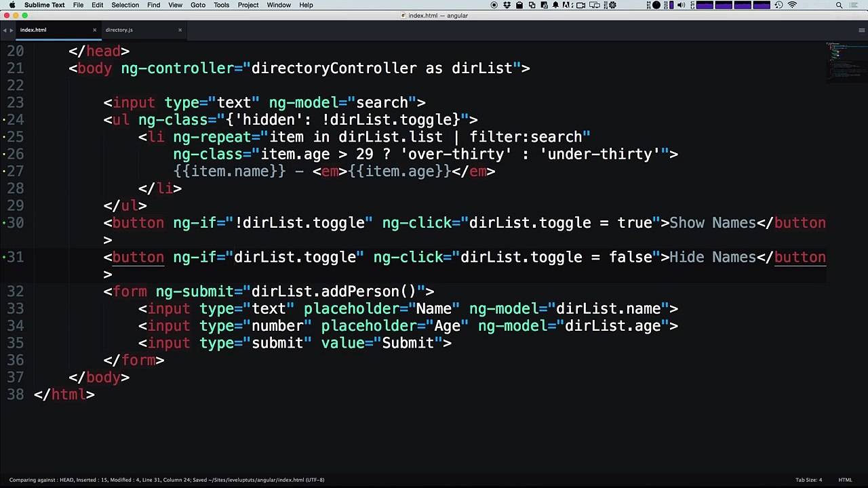The height and width of the screenshot is (488, 868).
Task: Open the Adobe menu bar icon
Action: click(x=568, y=5)
